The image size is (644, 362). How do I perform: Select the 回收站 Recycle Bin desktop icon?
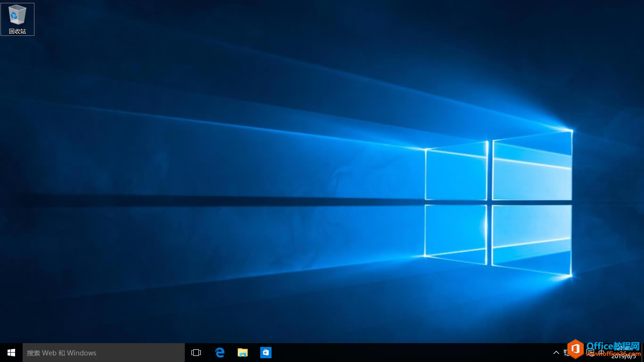pos(17,19)
